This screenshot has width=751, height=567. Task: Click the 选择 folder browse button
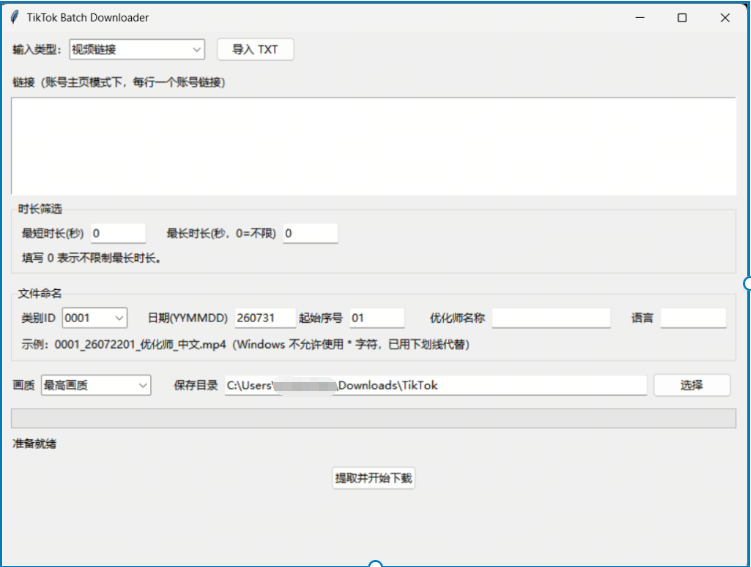[x=692, y=385]
